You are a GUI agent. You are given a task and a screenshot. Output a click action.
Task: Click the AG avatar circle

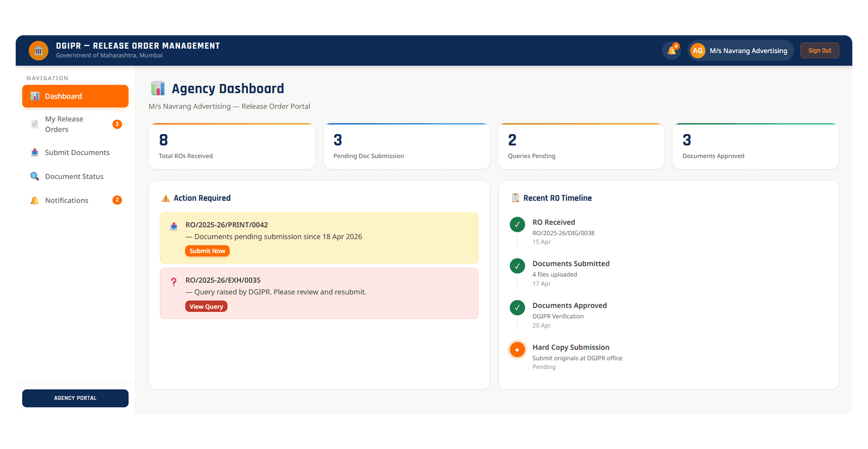click(x=697, y=51)
